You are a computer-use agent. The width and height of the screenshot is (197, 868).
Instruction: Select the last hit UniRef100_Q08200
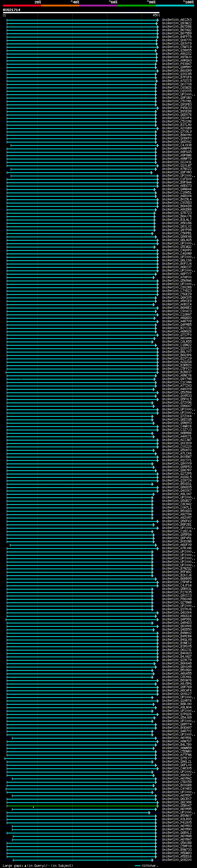176,860
